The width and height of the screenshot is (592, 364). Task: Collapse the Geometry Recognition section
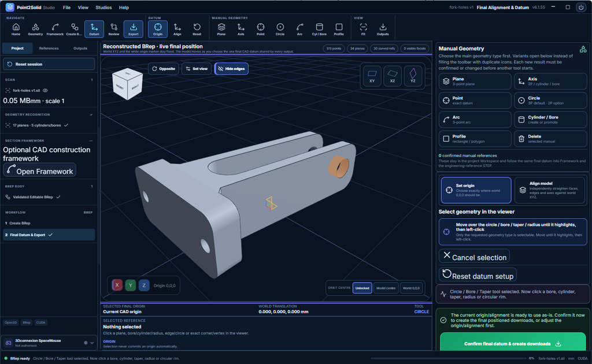(x=91, y=114)
